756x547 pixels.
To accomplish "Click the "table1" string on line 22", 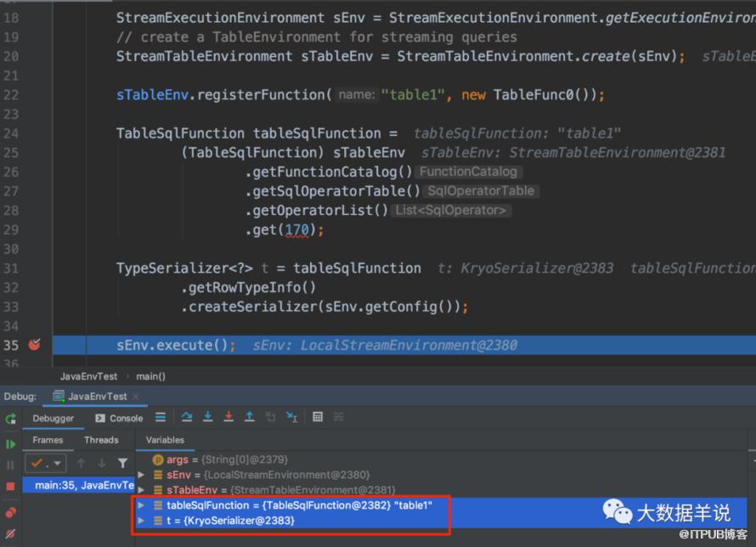I will pyautogui.click(x=413, y=95).
